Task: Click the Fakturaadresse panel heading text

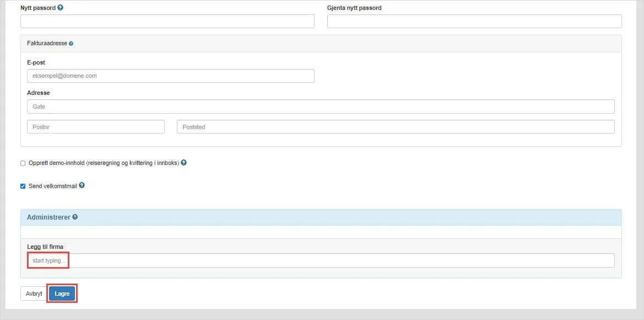Action: coord(47,43)
